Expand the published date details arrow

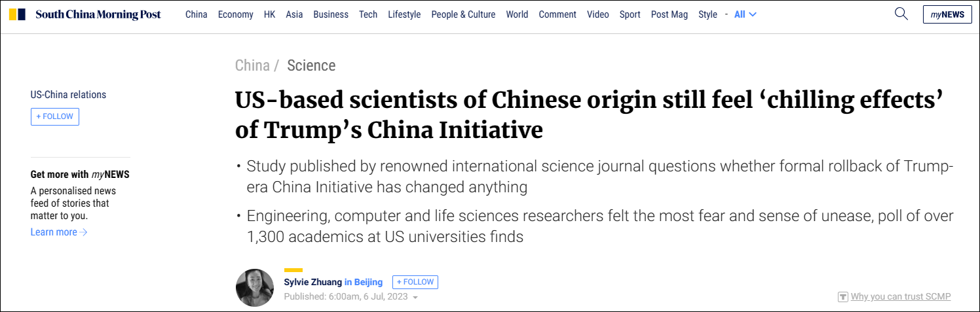click(415, 298)
